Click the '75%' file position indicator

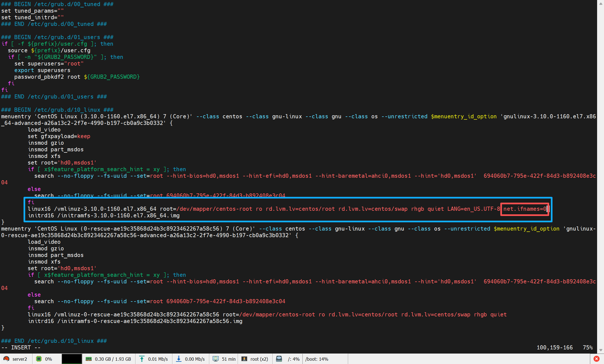coord(588,347)
